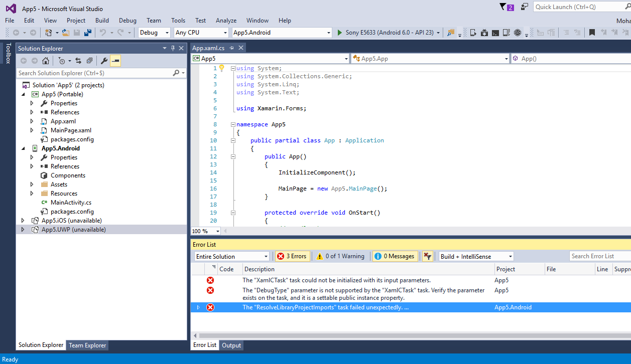Click the Search Error List field
This screenshot has width=631, height=364.
point(600,256)
